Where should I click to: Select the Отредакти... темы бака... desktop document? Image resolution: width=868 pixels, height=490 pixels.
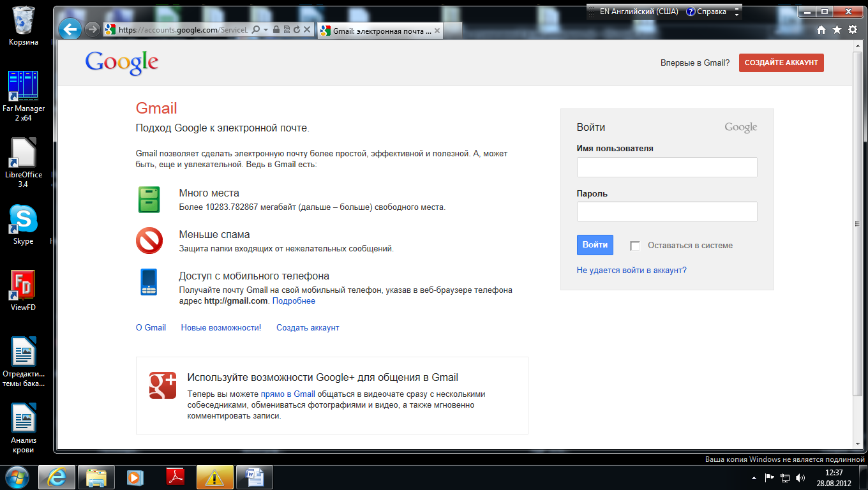[x=24, y=362]
